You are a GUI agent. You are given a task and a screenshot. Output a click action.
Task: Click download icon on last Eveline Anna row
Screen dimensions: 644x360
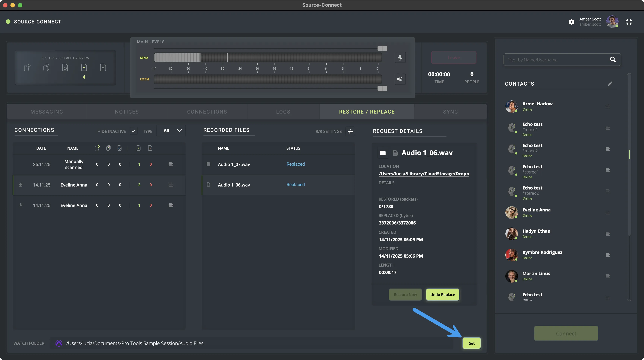pyautogui.click(x=21, y=205)
